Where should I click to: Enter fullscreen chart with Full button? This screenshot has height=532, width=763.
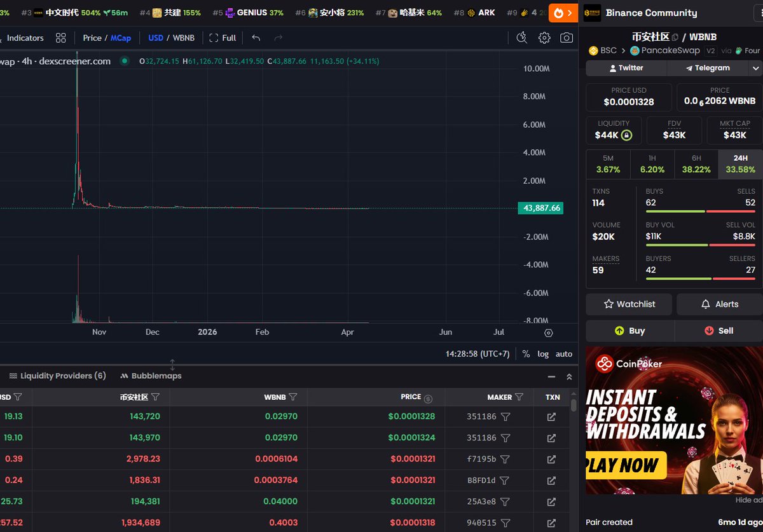[223, 38]
